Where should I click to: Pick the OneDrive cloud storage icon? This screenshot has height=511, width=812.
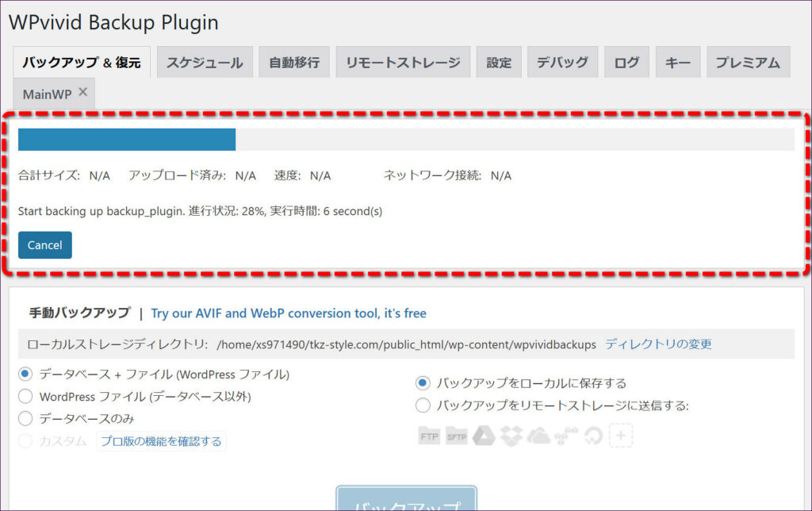pos(538,436)
